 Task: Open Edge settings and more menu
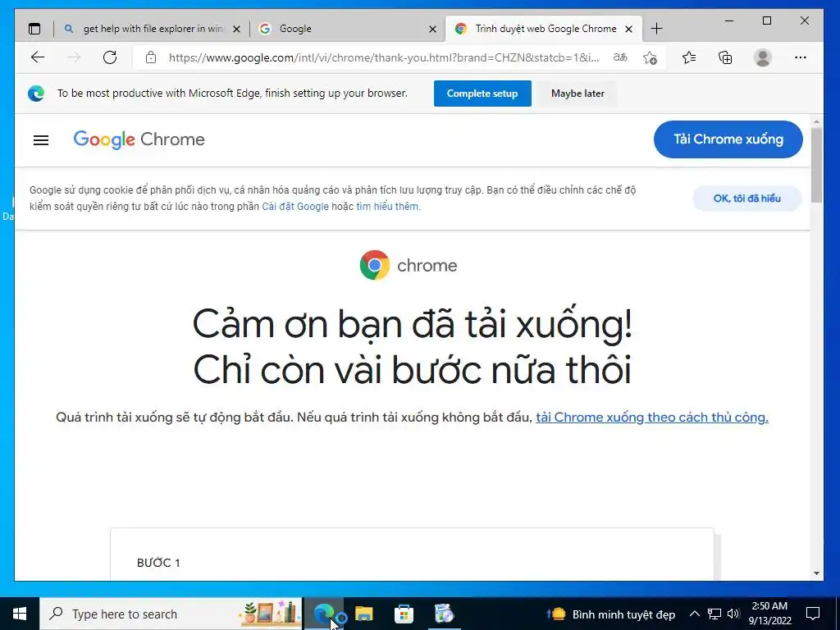(x=801, y=57)
